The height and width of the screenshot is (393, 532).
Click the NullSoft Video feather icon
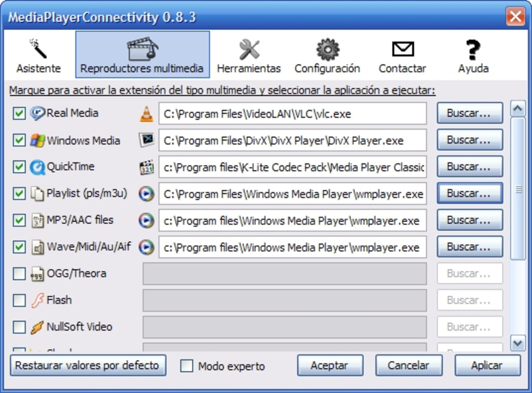pyautogui.click(x=37, y=327)
